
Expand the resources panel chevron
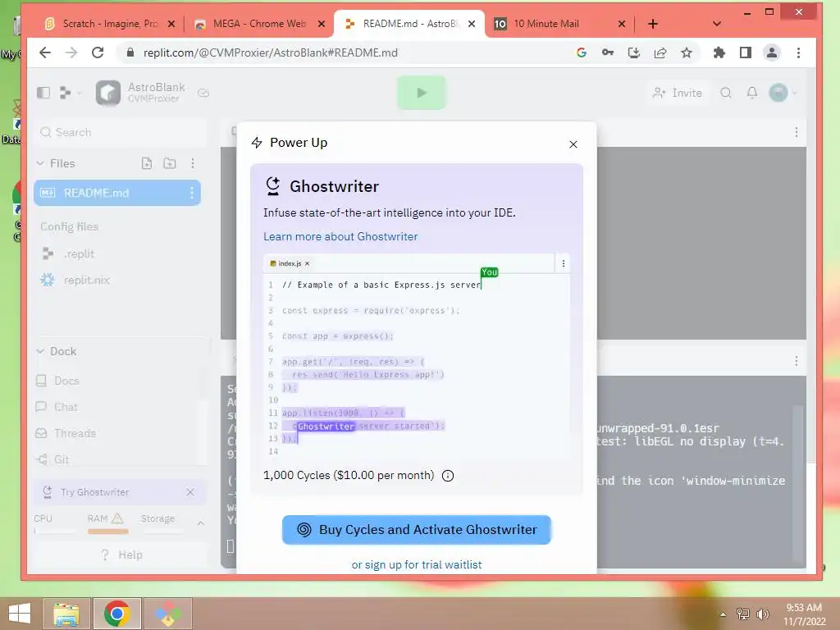(201, 523)
